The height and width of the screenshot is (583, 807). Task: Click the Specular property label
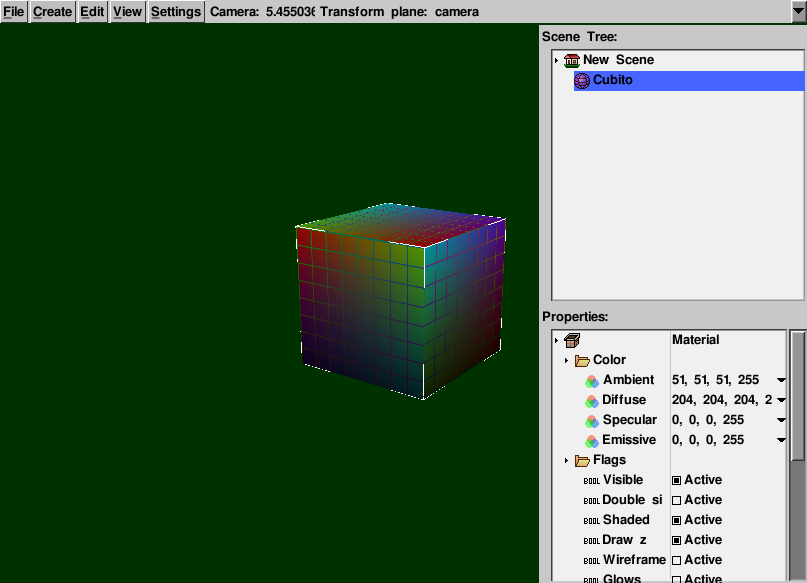(629, 420)
